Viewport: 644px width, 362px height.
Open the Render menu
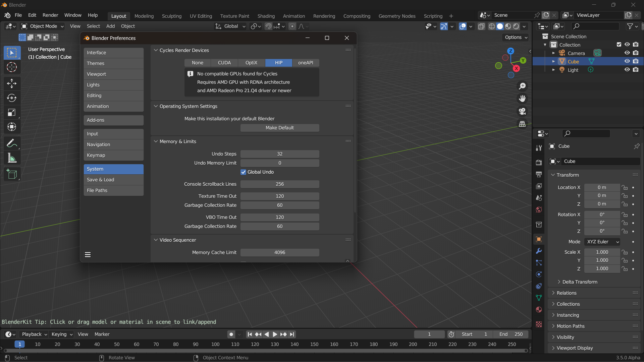(x=50, y=15)
